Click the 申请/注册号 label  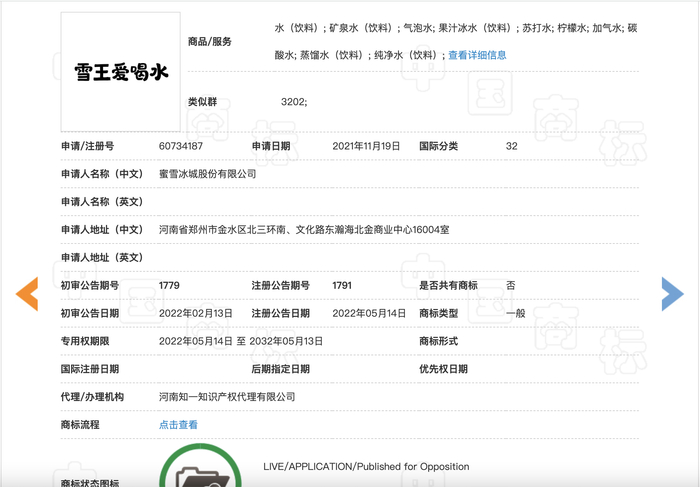pos(88,146)
